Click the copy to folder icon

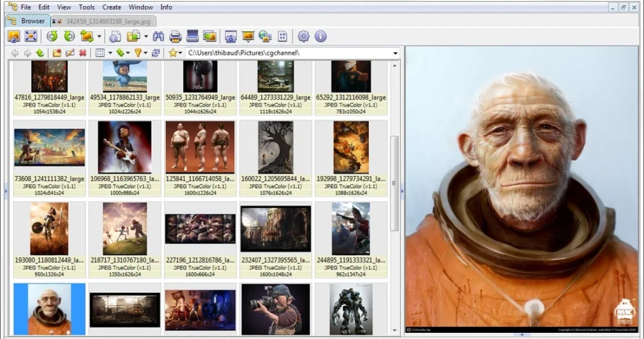click(133, 36)
